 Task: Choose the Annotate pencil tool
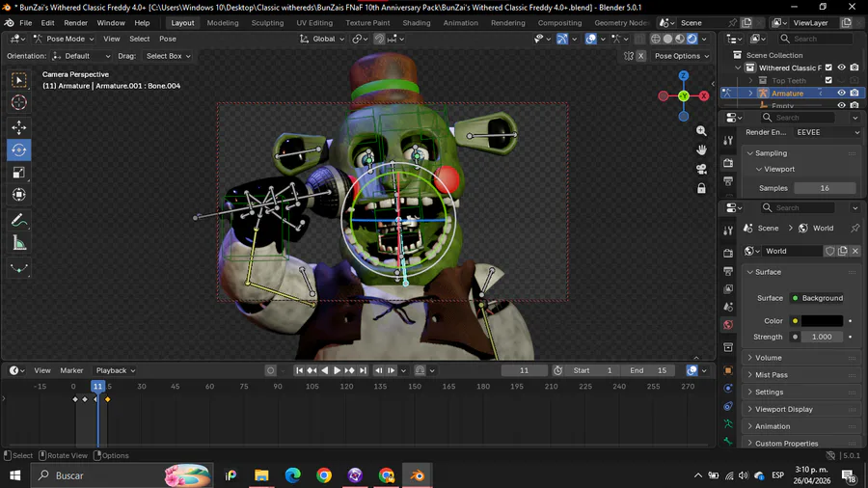(x=19, y=221)
